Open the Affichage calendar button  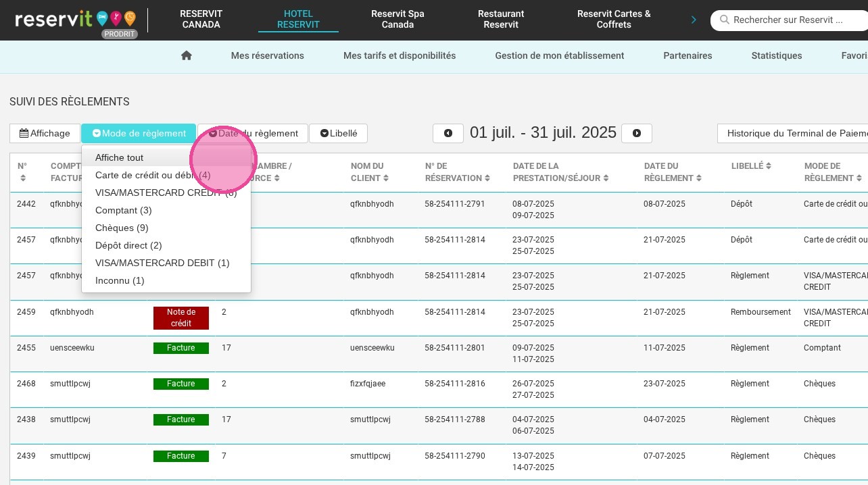(45, 133)
